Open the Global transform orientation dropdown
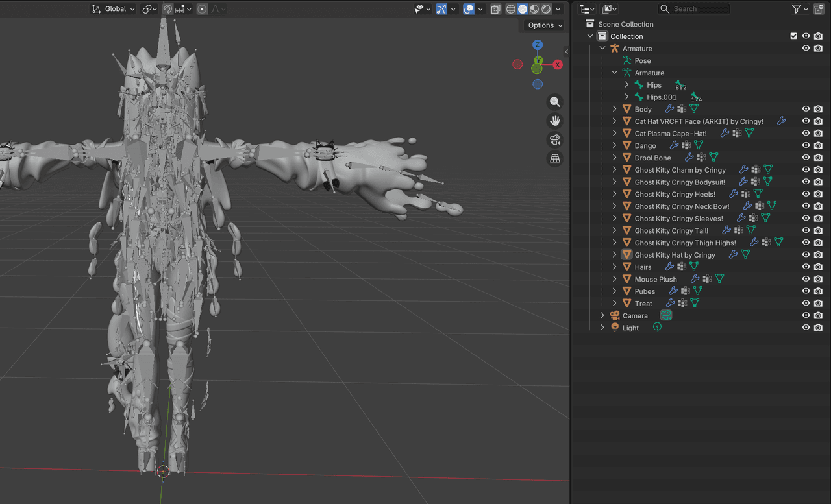This screenshot has height=504, width=831. 114,9
